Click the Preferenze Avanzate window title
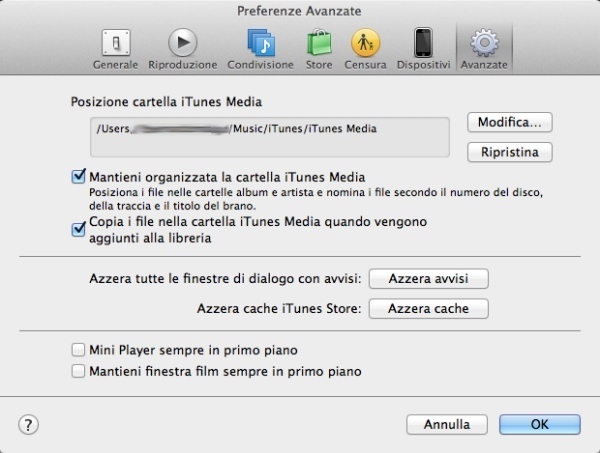600x453 pixels. (x=299, y=11)
